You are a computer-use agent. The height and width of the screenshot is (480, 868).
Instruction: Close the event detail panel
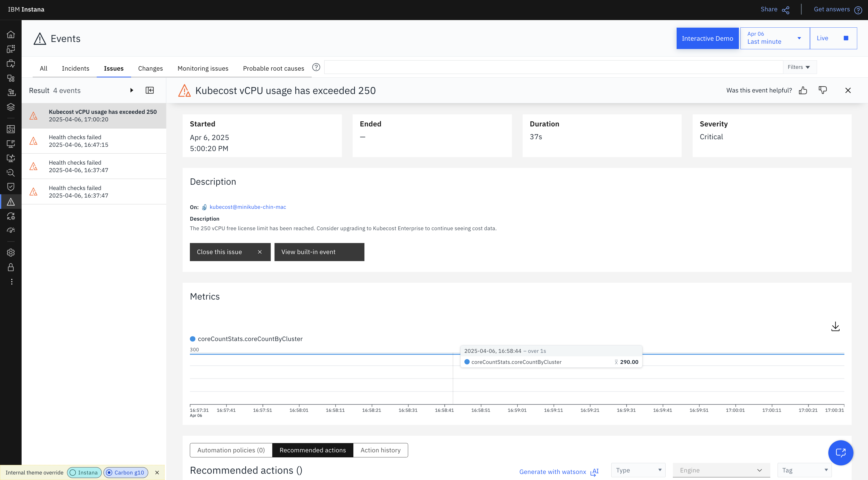[848, 90]
